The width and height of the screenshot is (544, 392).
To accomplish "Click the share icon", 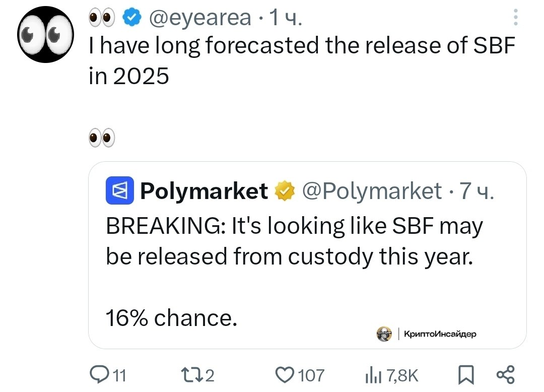I will pos(505,374).
